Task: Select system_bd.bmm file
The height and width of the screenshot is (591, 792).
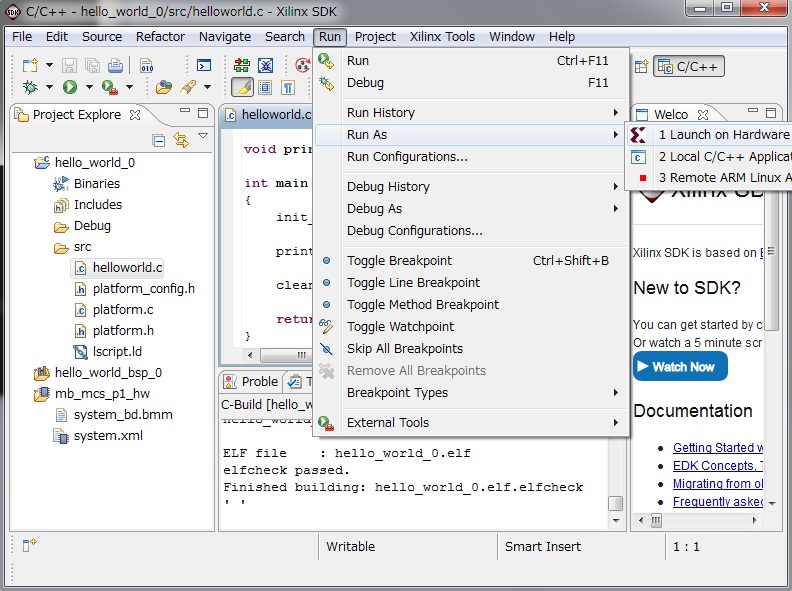Action: tap(123, 415)
